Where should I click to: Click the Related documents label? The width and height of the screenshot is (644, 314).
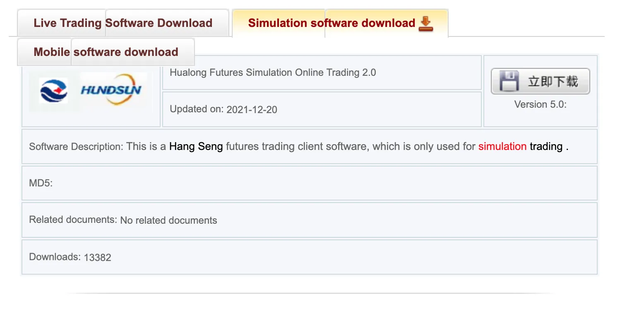[x=73, y=220]
